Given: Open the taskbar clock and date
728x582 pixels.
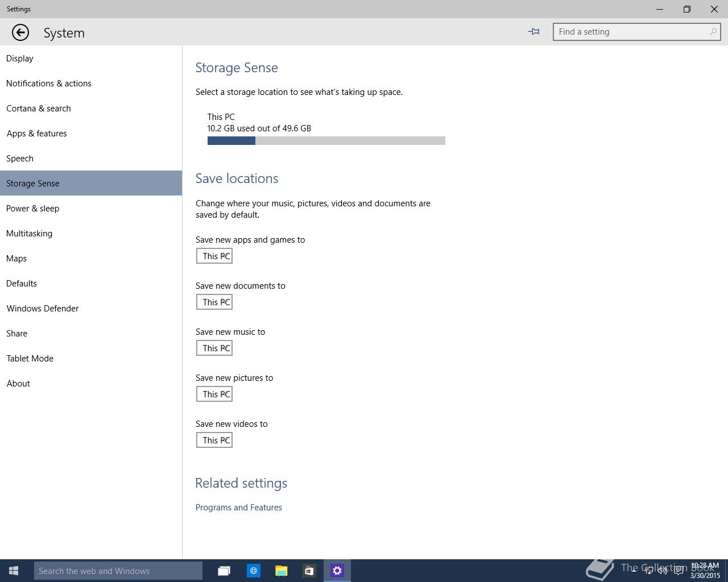Looking at the screenshot, I should 705,571.
